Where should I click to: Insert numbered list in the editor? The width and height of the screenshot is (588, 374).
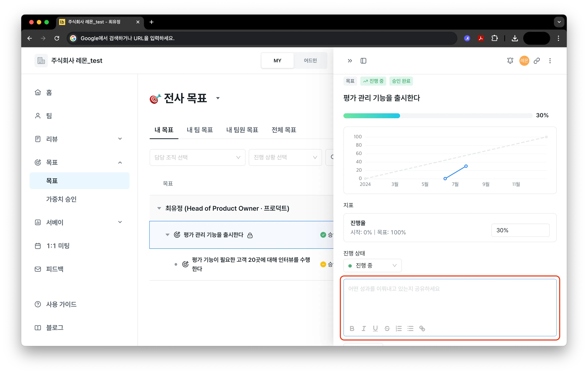tap(399, 328)
